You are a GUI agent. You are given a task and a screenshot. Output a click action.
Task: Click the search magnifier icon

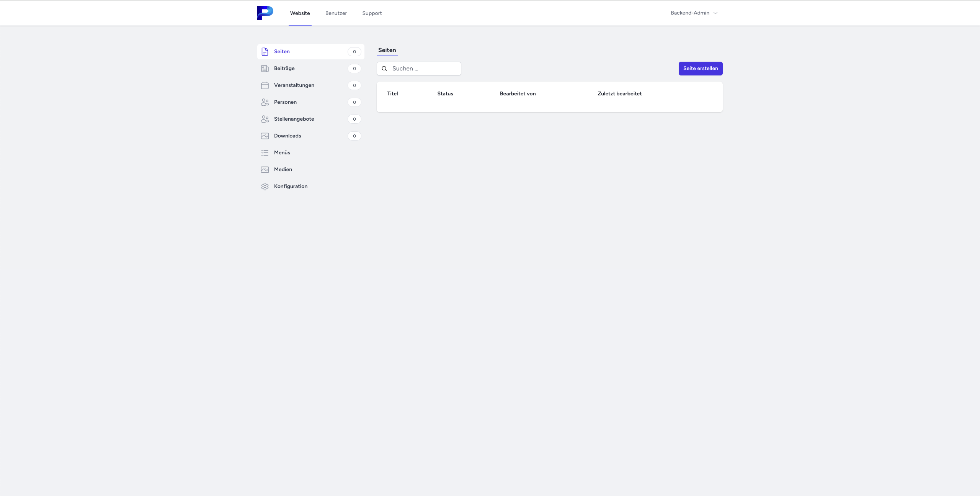(x=384, y=69)
